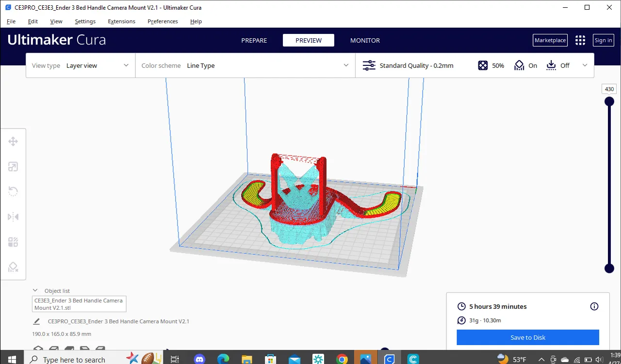The image size is (621, 364).
Task: Click the filament spool material icon
Action: coord(461,320)
